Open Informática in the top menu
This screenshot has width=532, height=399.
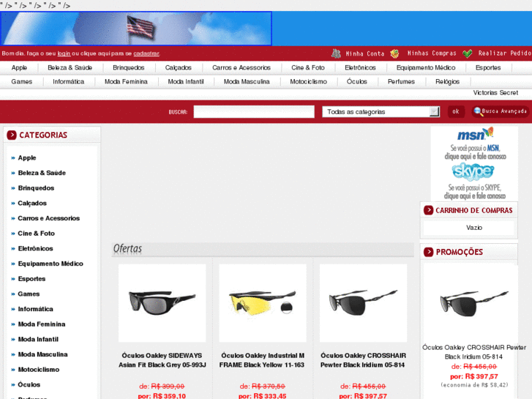68,81
